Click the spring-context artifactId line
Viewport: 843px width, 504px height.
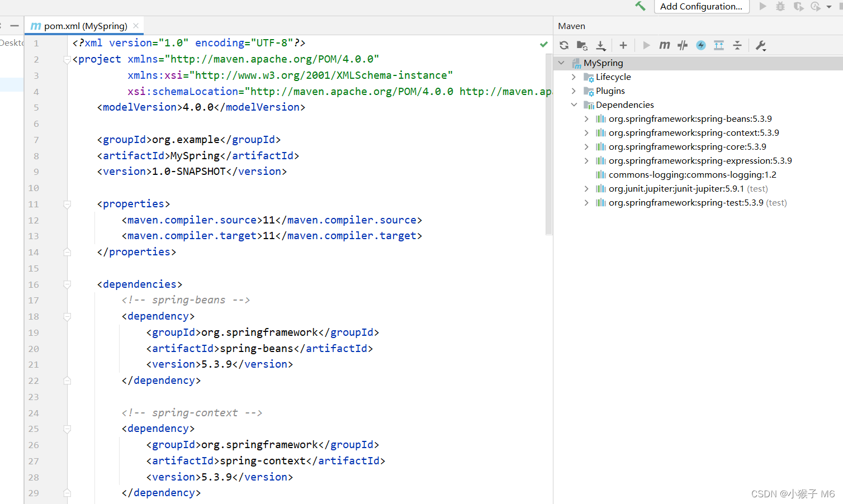point(266,461)
